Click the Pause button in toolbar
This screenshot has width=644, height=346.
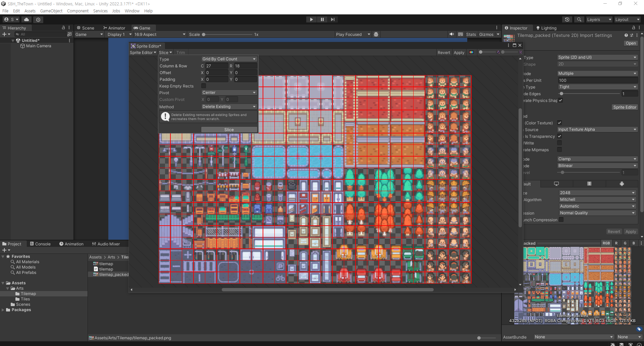click(x=322, y=19)
